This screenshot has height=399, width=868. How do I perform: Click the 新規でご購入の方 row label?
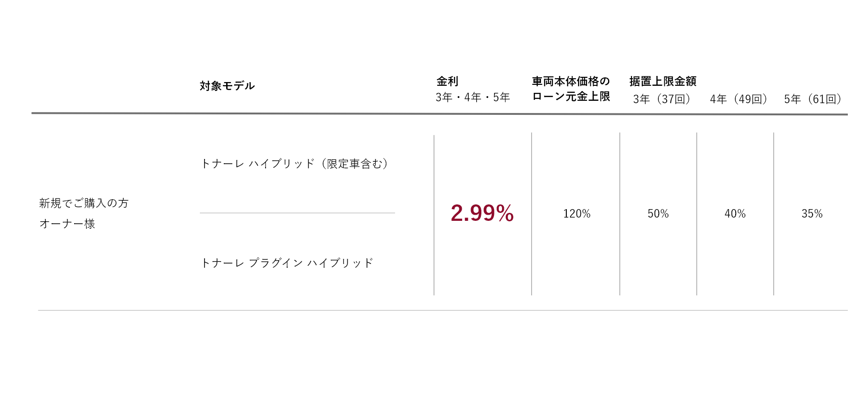84,203
